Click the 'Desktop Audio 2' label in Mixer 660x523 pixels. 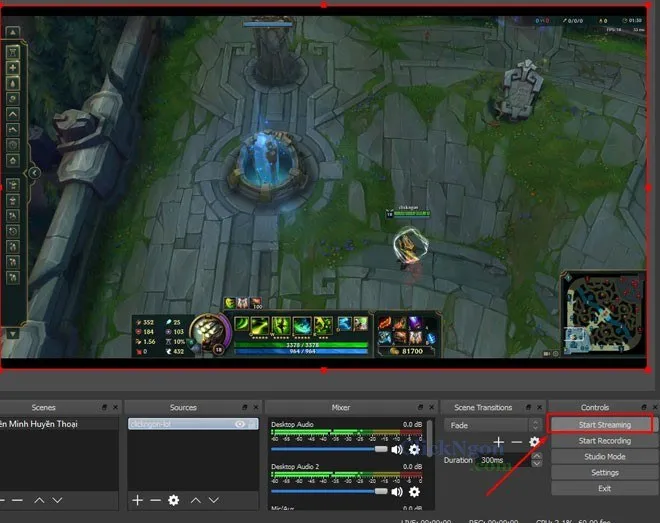coord(295,466)
